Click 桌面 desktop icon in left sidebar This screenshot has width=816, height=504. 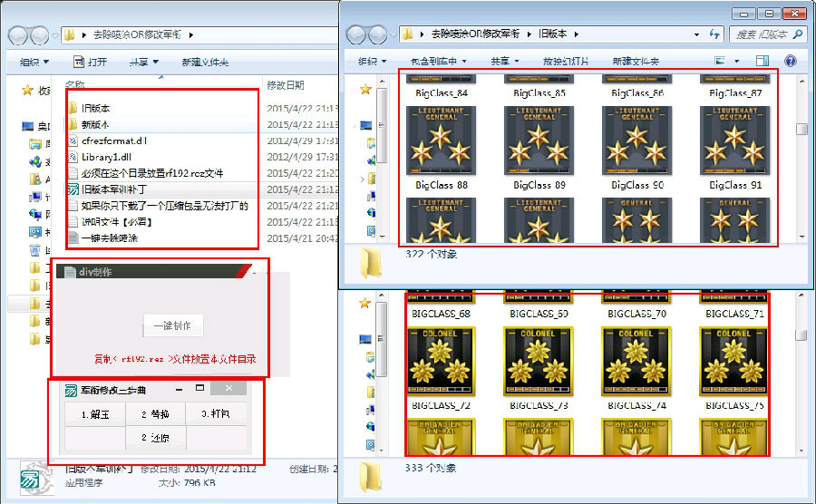28,126
